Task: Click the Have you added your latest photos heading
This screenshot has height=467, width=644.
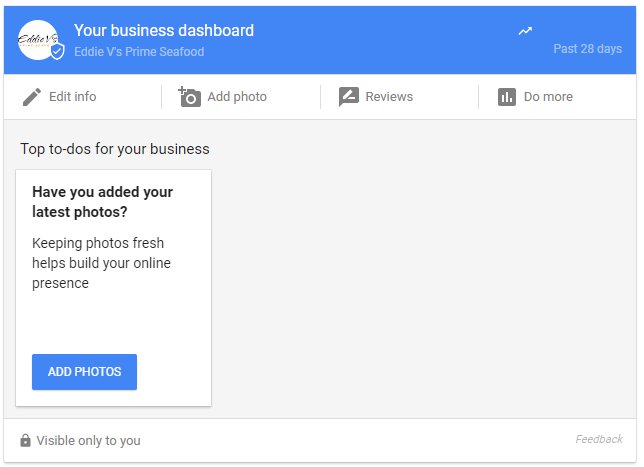Action: (103, 202)
